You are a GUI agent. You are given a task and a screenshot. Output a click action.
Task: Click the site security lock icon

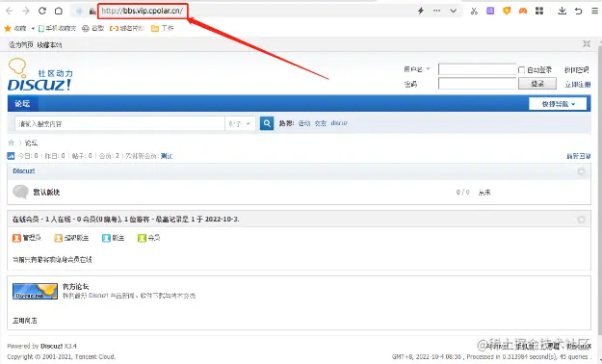[x=92, y=12]
